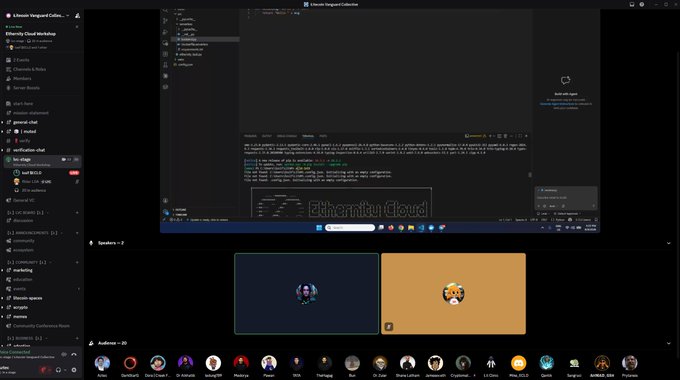Disconnect from voice with the hang-up icon
Image resolution: width=680 pixels, height=380 pixels.
point(74,354)
